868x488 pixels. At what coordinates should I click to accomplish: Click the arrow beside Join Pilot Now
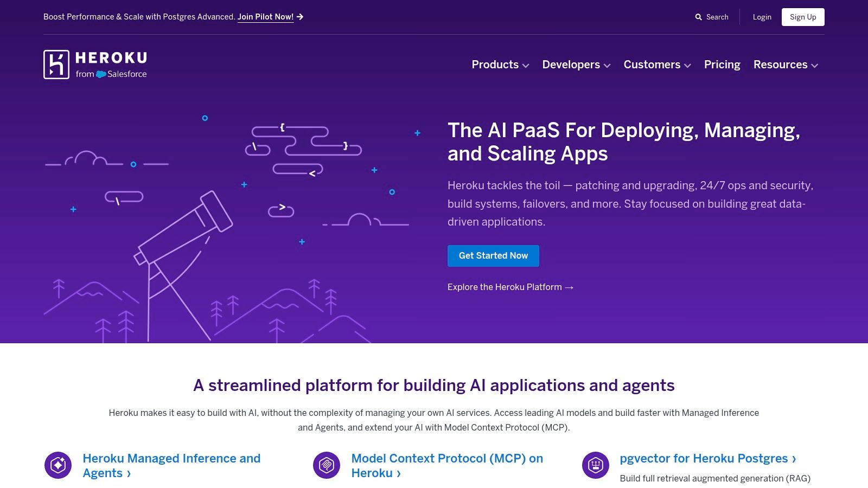[x=300, y=17]
